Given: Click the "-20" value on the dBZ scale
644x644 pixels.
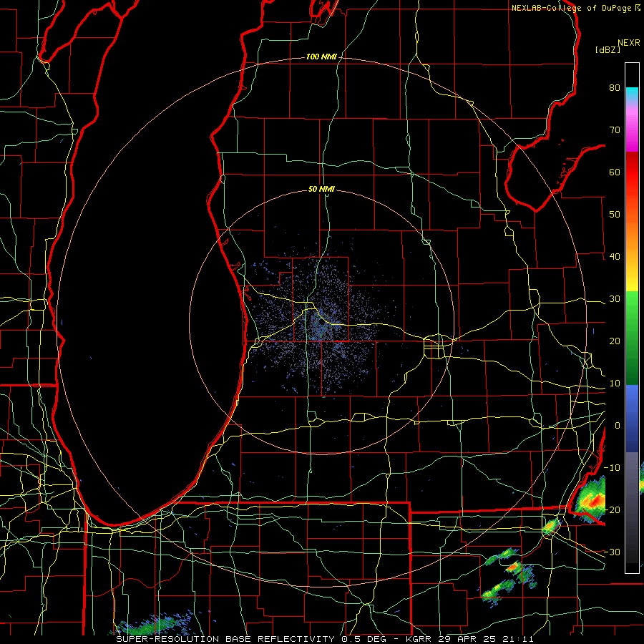Looking at the screenshot, I should click(612, 509).
